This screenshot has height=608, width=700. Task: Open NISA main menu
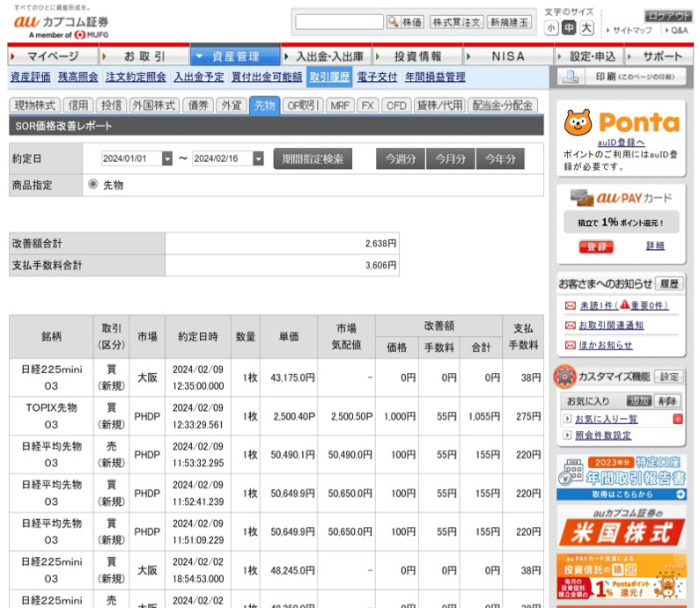(x=508, y=56)
